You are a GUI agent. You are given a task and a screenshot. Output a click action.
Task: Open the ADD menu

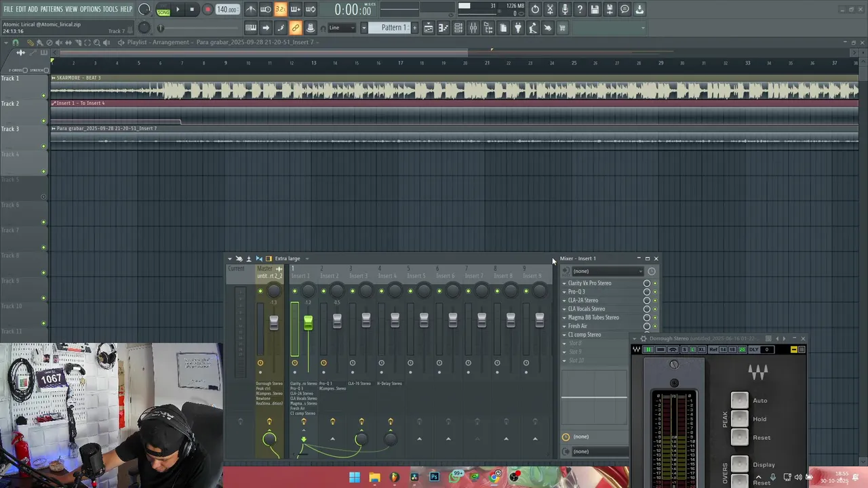coord(33,9)
